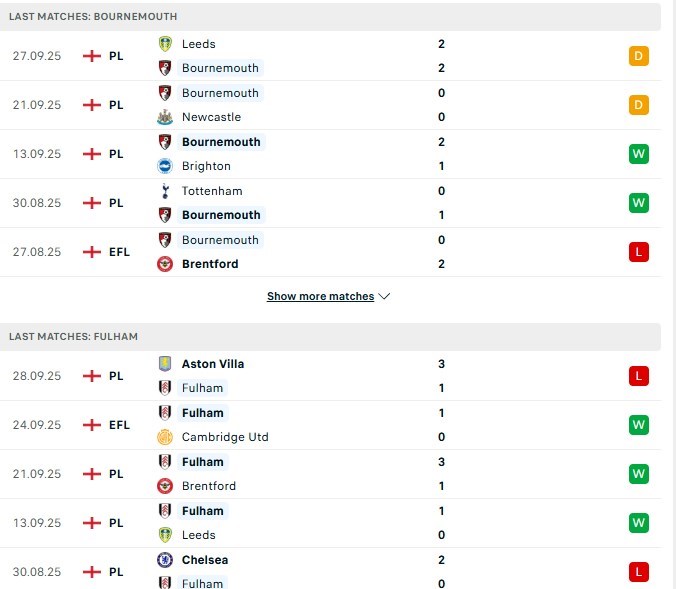
Task: Click the England flag beside 13.09.25 Bournemouth match
Action: click(x=92, y=154)
